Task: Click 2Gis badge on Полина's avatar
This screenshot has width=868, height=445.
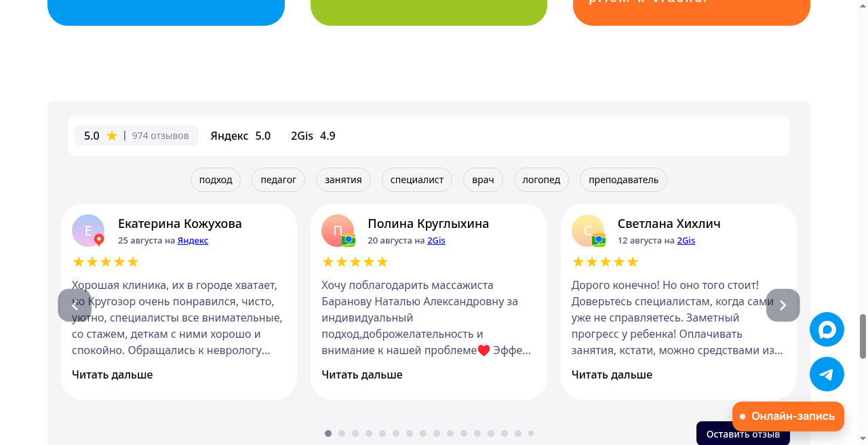Action: click(x=349, y=240)
